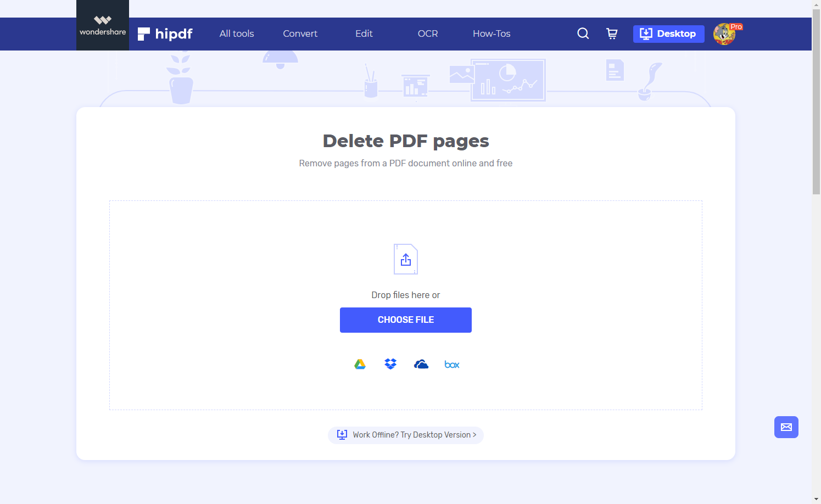Click the 'Delete PDF pages' heading
Image resolution: width=821 pixels, height=504 pixels.
click(406, 141)
